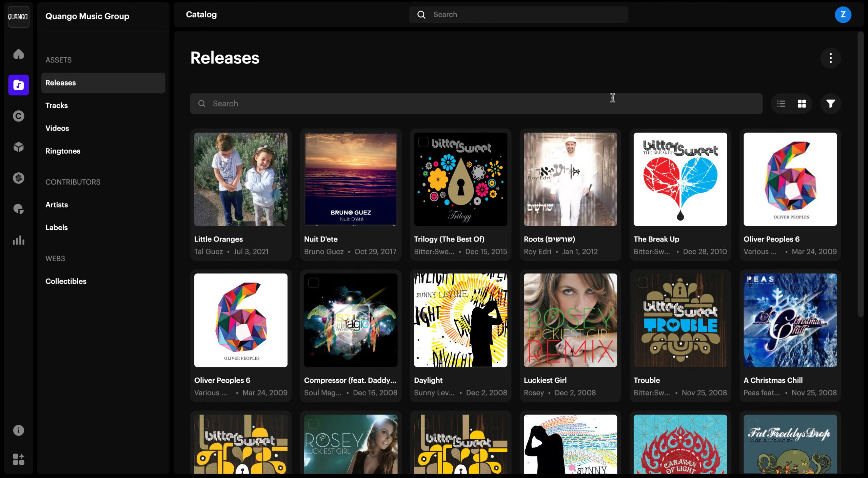Viewport: 868px width, 478px height.
Task: Open Luckiest Girl remix album cover
Action: [570, 320]
